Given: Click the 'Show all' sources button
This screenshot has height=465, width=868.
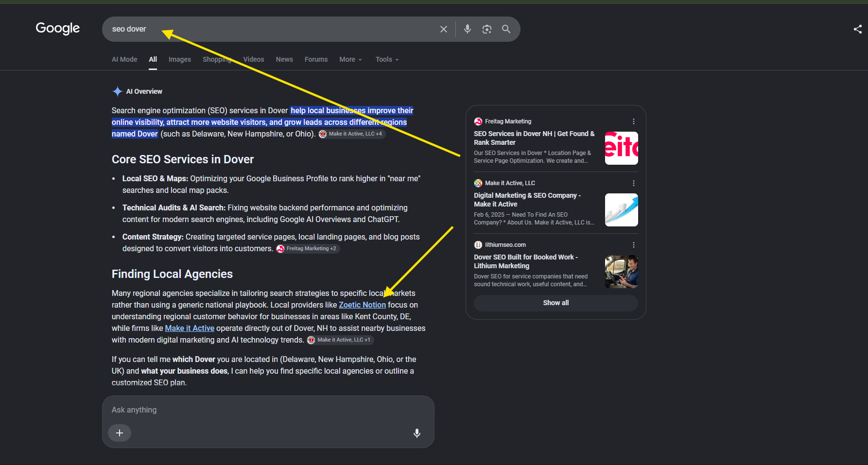Looking at the screenshot, I should [x=556, y=303].
